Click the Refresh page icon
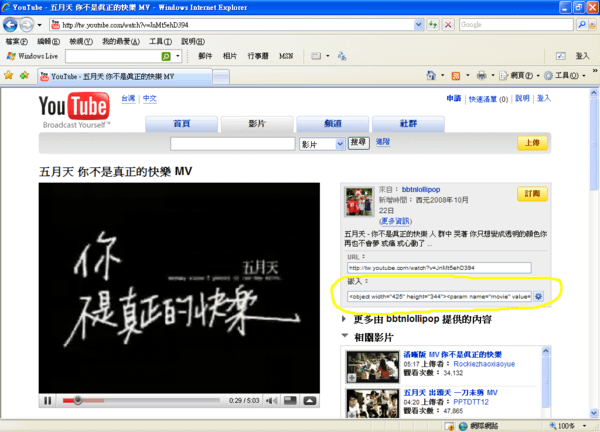Viewport: 600px width, 432px height. [x=433, y=25]
